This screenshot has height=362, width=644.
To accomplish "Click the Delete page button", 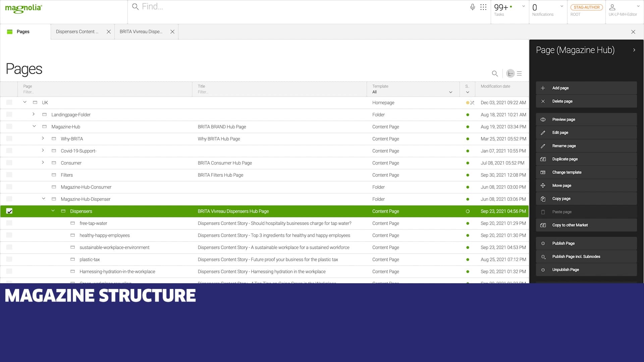I will (586, 101).
